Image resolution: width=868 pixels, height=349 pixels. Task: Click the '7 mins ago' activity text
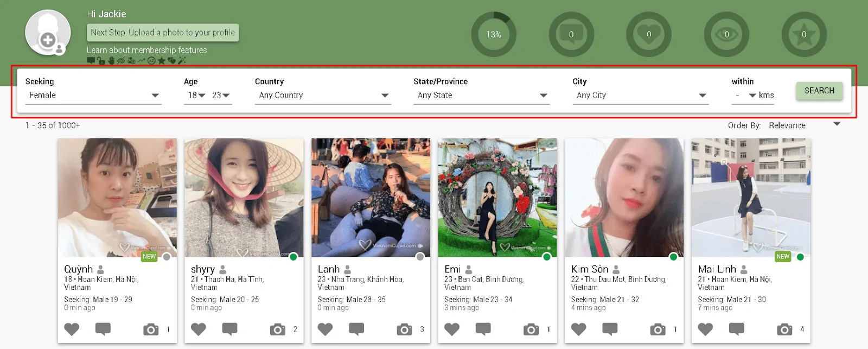pyautogui.click(x=715, y=308)
